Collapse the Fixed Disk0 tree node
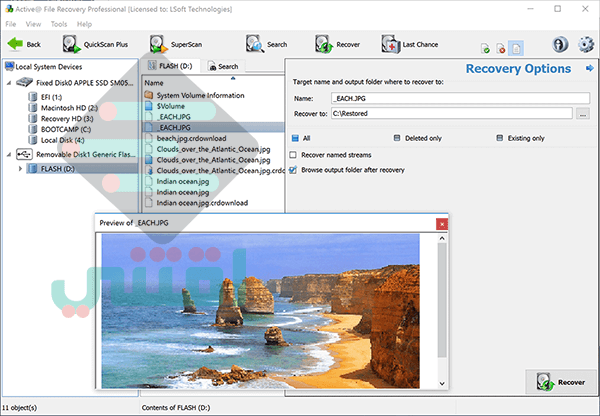 tap(9, 83)
